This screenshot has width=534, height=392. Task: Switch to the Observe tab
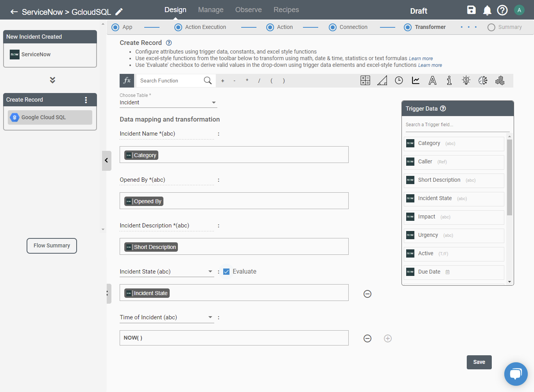point(249,10)
